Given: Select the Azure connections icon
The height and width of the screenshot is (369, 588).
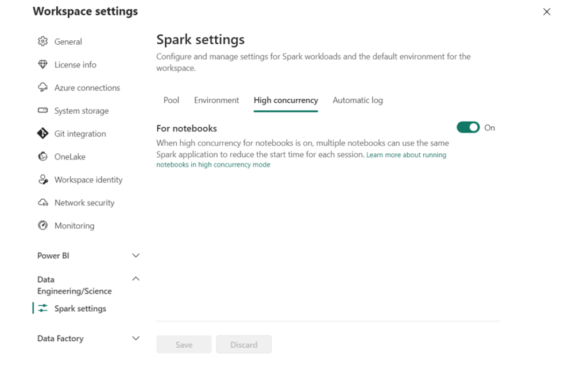Looking at the screenshot, I should (x=42, y=87).
